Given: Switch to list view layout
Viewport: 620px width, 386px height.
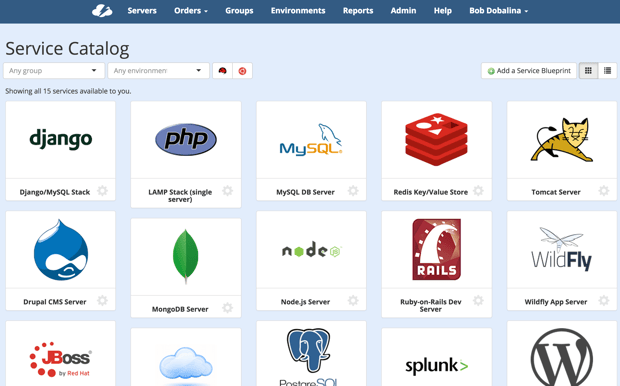Looking at the screenshot, I should click(x=607, y=71).
